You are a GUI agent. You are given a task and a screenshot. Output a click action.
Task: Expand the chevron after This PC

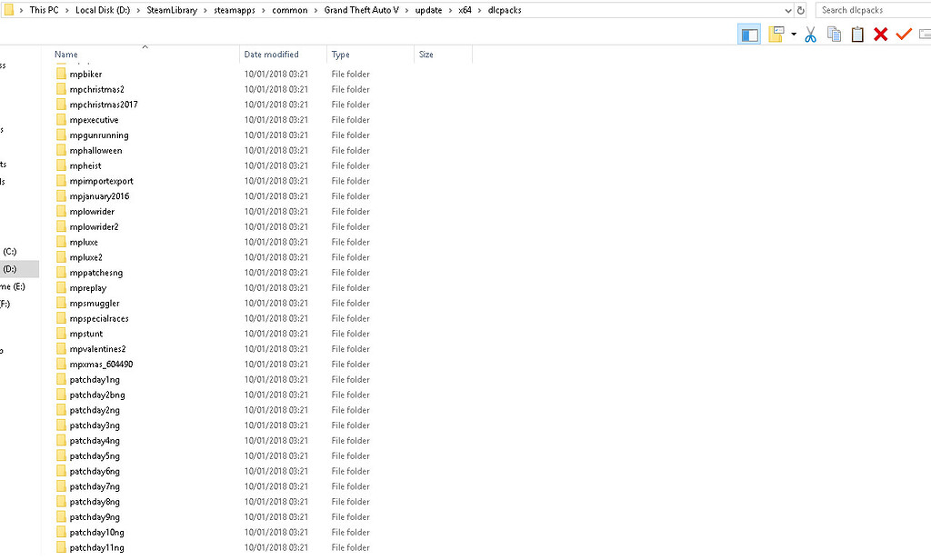point(67,10)
